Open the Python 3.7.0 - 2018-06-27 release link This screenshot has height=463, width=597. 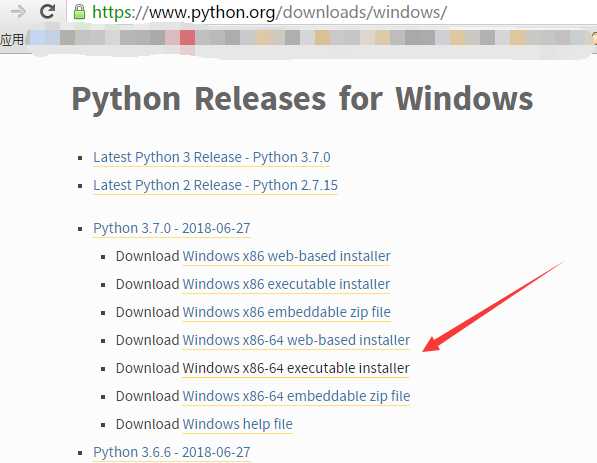[172, 228]
